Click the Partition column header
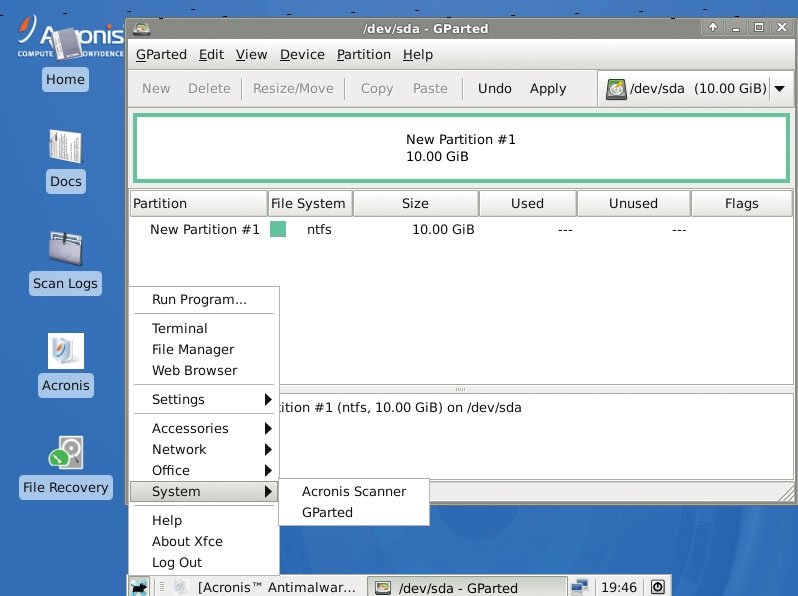Viewport: 798px width, 596px height. point(198,204)
